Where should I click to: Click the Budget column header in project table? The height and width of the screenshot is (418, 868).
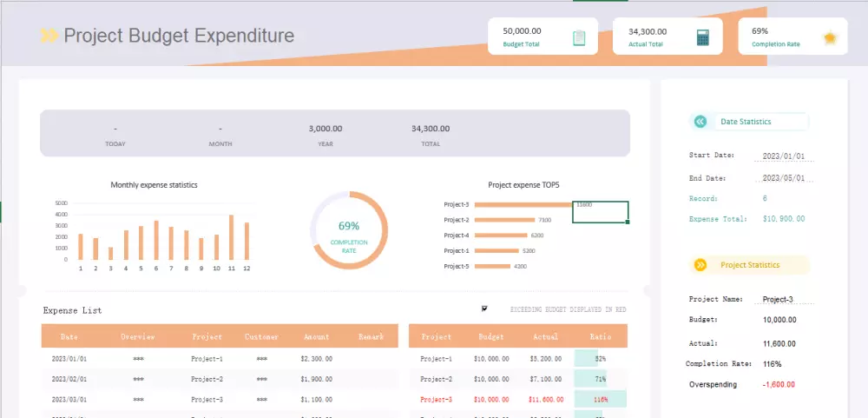click(491, 336)
